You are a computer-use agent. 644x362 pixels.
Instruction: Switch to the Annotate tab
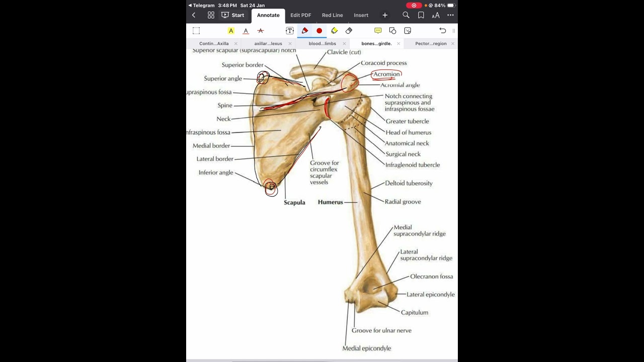268,15
